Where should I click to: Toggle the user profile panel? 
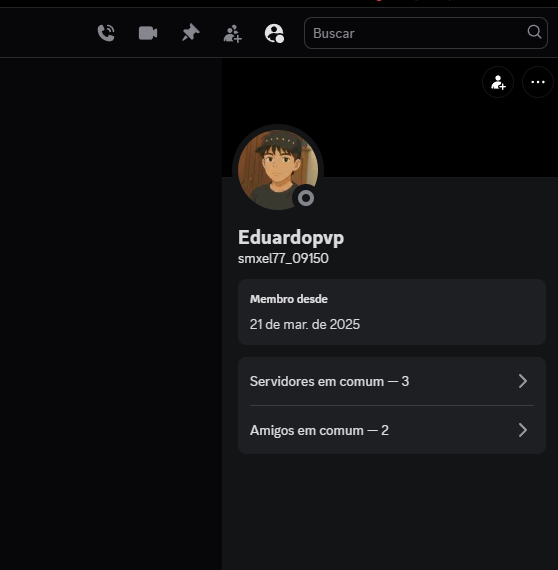(274, 33)
